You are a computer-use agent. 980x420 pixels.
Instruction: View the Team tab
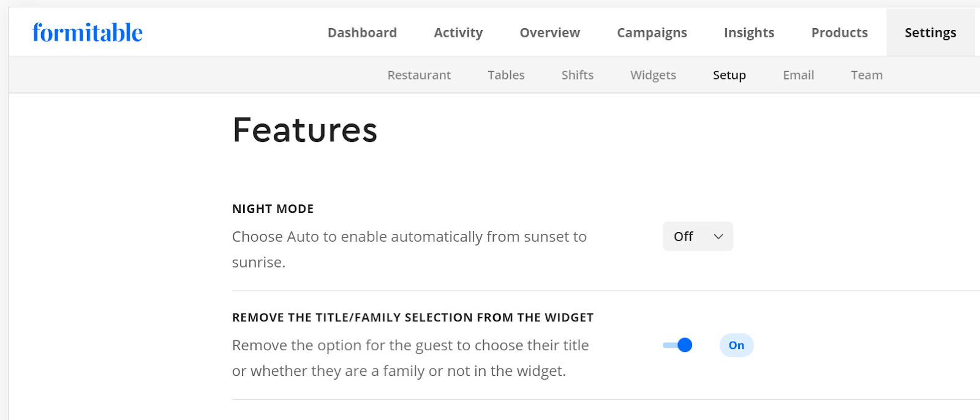(865, 75)
